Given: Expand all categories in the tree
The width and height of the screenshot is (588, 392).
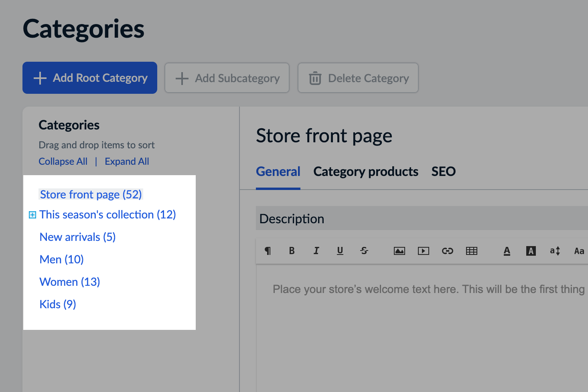Looking at the screenshot, I should tap(127, 161).
